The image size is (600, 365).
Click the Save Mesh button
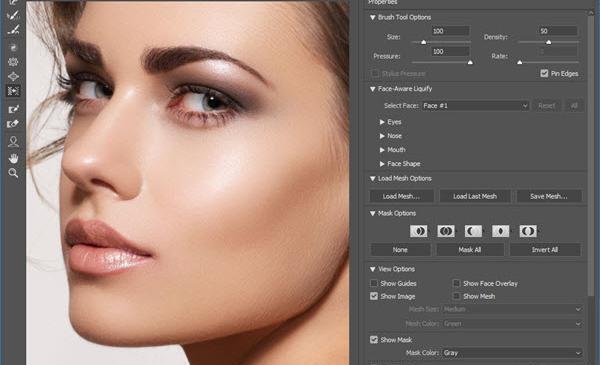pyautogui.click(x=549, y=196)
